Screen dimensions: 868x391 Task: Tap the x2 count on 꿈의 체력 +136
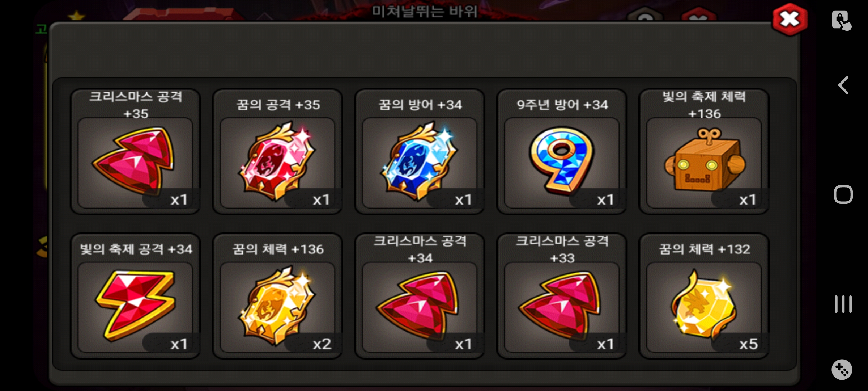[322, 344]
